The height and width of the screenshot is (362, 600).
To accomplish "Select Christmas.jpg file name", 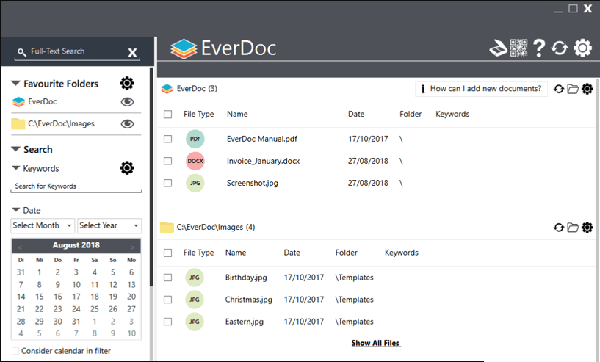I will pyautogui.click(x=248, y=300).
